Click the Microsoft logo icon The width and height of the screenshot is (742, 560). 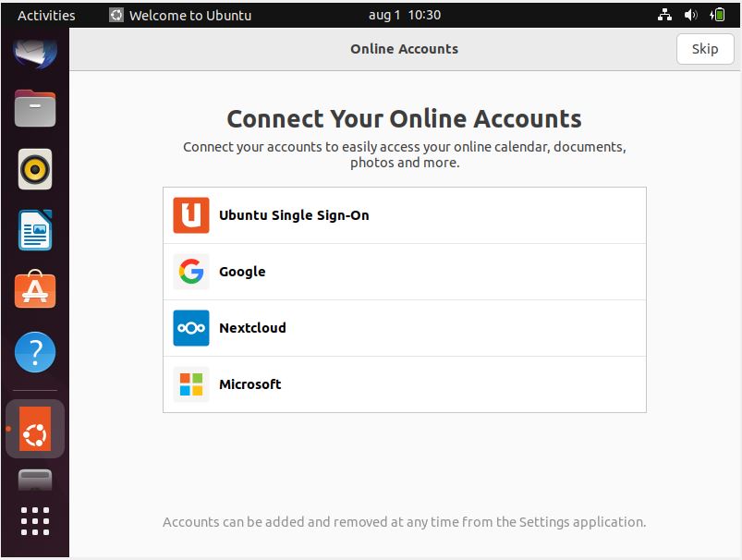[191, 384]
